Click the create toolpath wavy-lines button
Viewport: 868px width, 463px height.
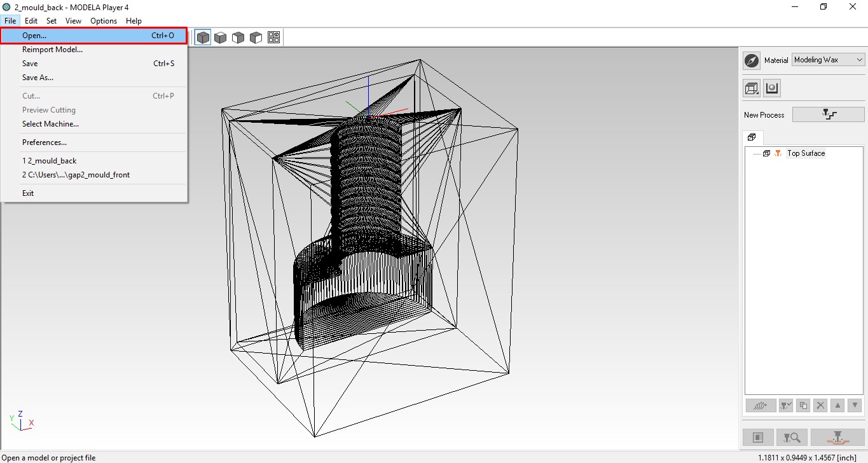(x=761, y=405)
